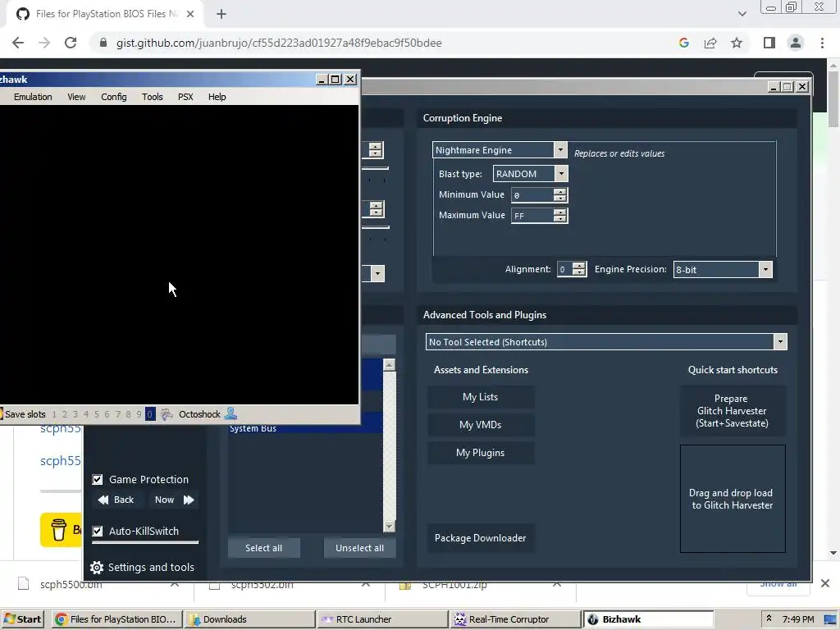This screenshot has height=630, width=840.
Task: Click the page scrollbar down arrow
Action: point(833,553)
